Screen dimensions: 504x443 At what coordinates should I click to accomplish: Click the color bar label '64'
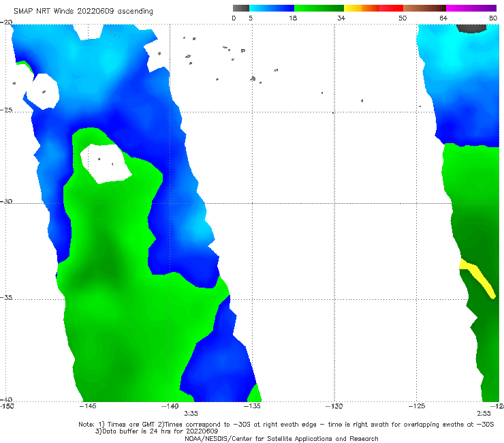click(x=443, y=18)
